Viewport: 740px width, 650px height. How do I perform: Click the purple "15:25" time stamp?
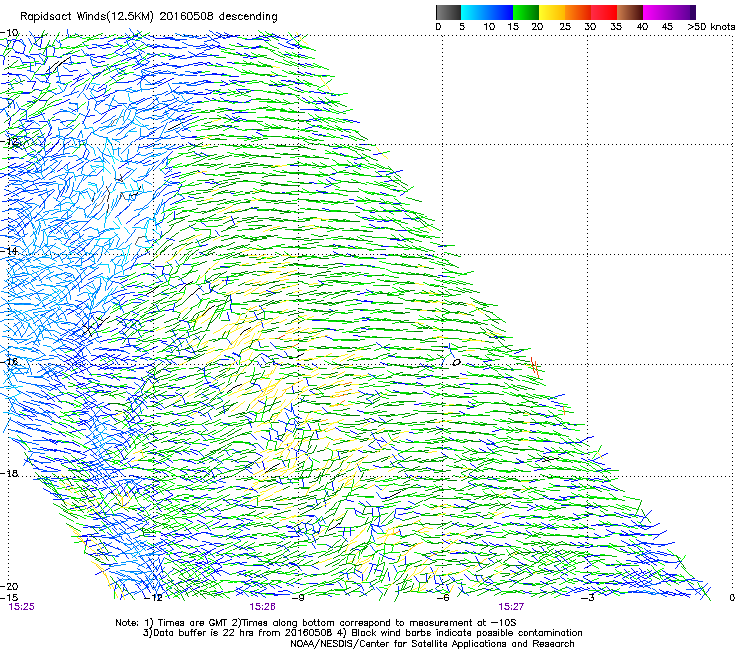click(x=22, y=607)
